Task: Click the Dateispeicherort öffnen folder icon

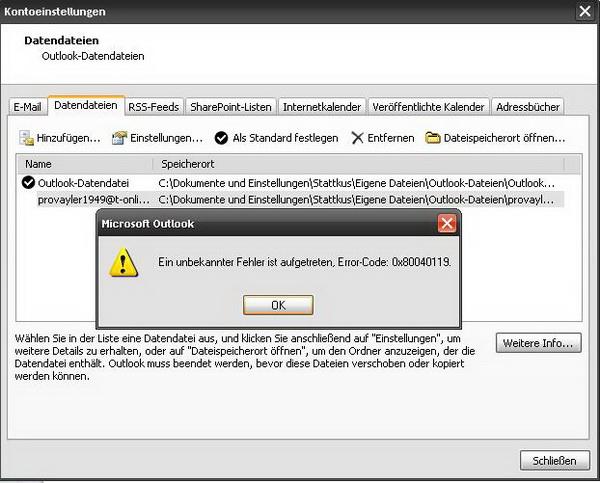Action: (432, 138)
